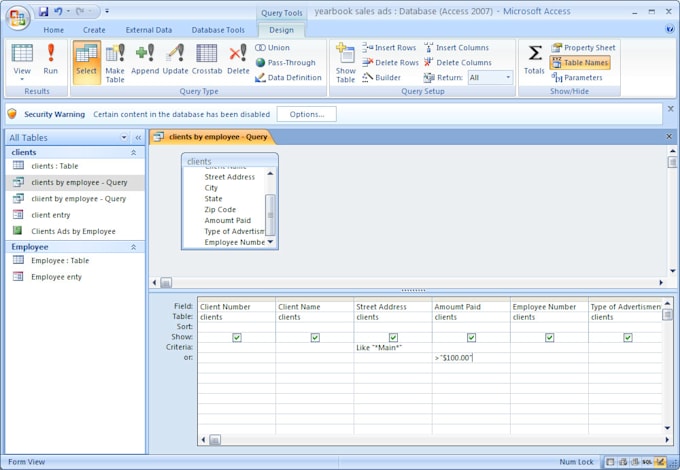680x470 pixels.
Task: Open the expression Builder
Action: point(382,78)
